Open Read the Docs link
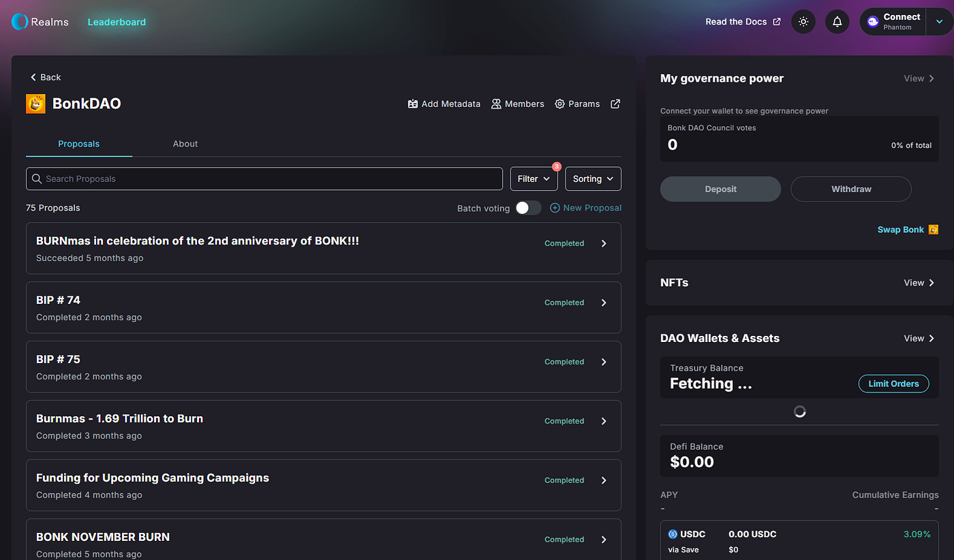 pos(736,21)
